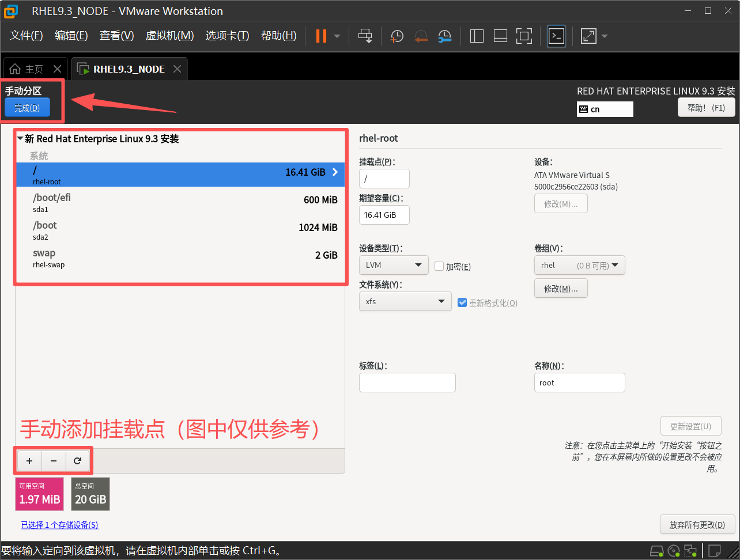Click the 期望容量 input field

384,215
